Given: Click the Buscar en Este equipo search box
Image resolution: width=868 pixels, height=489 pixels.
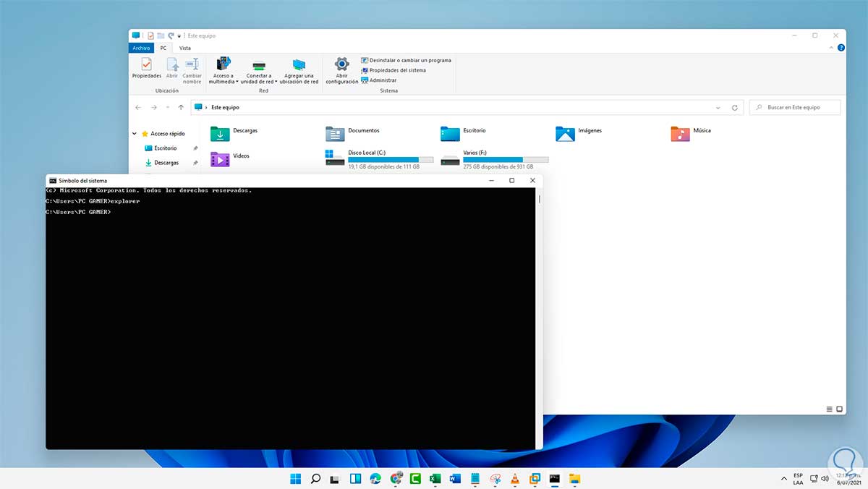Looking at the screenshot, I should pyautogui.click(x=795, y=107).
